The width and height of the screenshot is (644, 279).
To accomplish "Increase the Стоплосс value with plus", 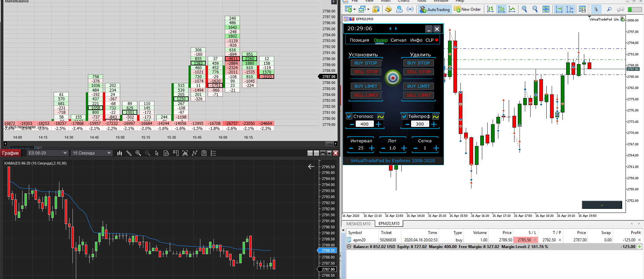I will 379,124.
